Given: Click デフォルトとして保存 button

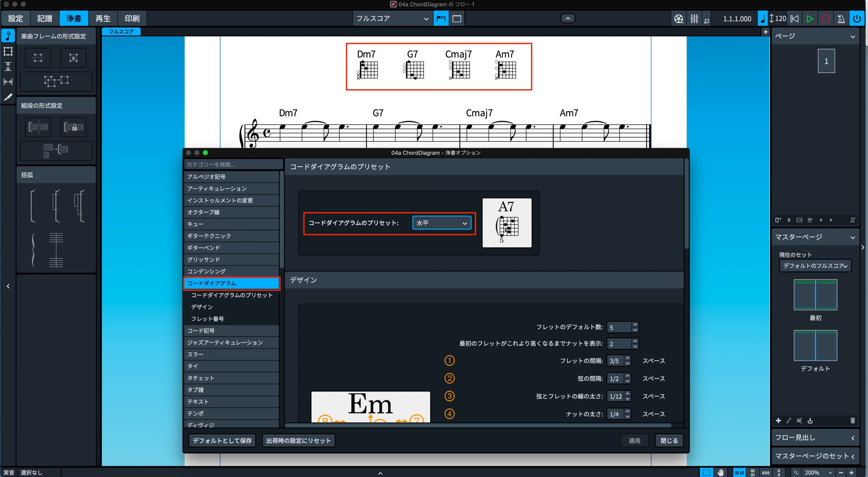Looking at the screenshot, I should [222, 440].
